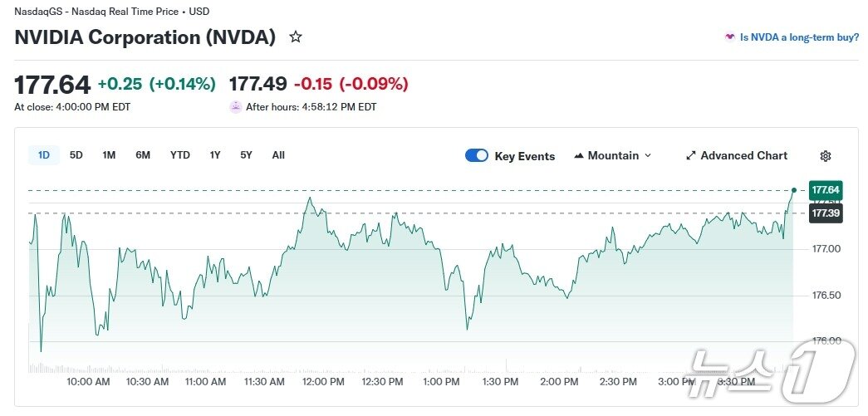Click the Advanced Chart expand arrows icon
The image size is (868, 416).
pyautogui.click(x=690, y=156)
